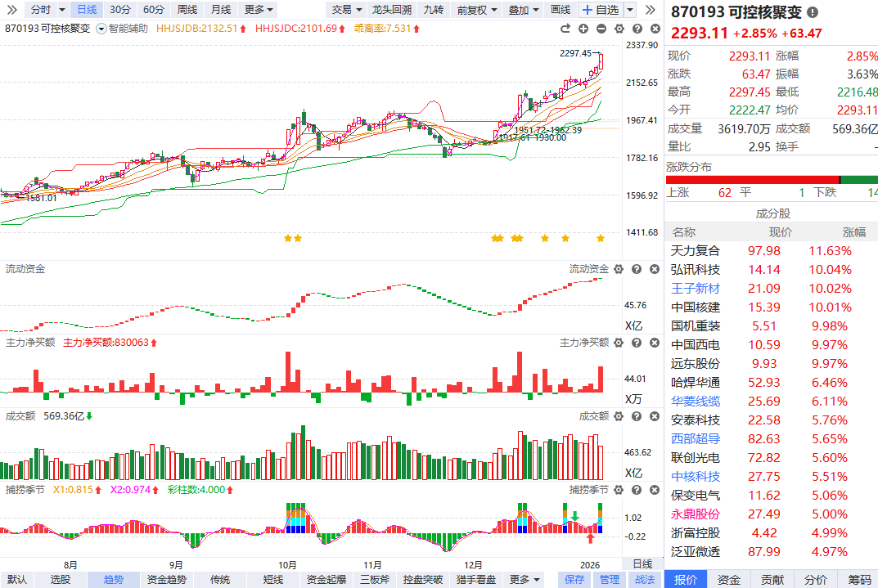Switch to the 资金 tab

(729, 579)
